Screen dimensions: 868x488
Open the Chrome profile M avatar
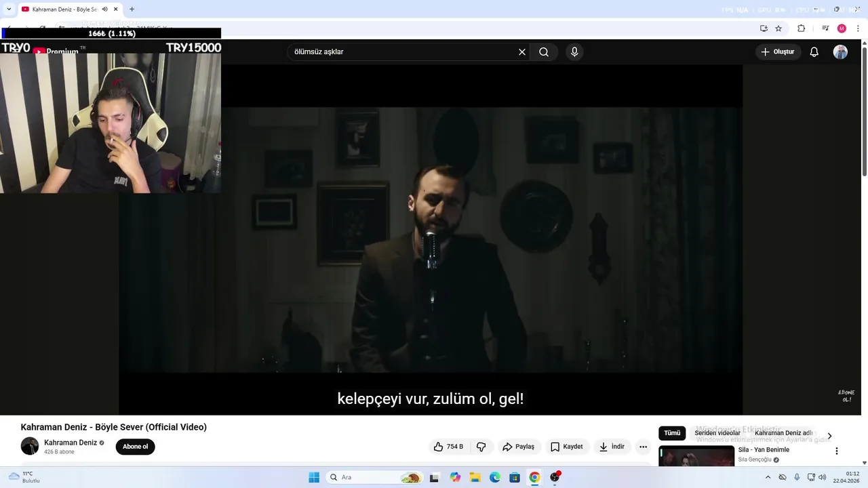pyautogui.click(x=842, y=28)
